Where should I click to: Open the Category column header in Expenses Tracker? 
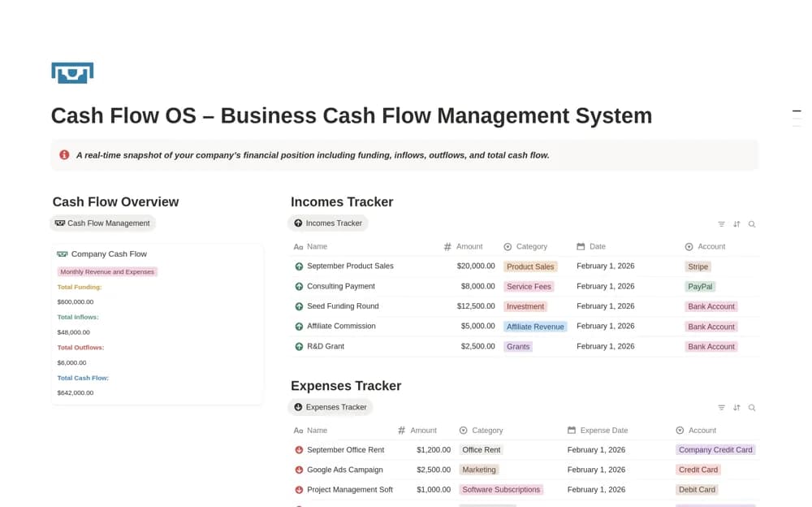tap(481, 431)
